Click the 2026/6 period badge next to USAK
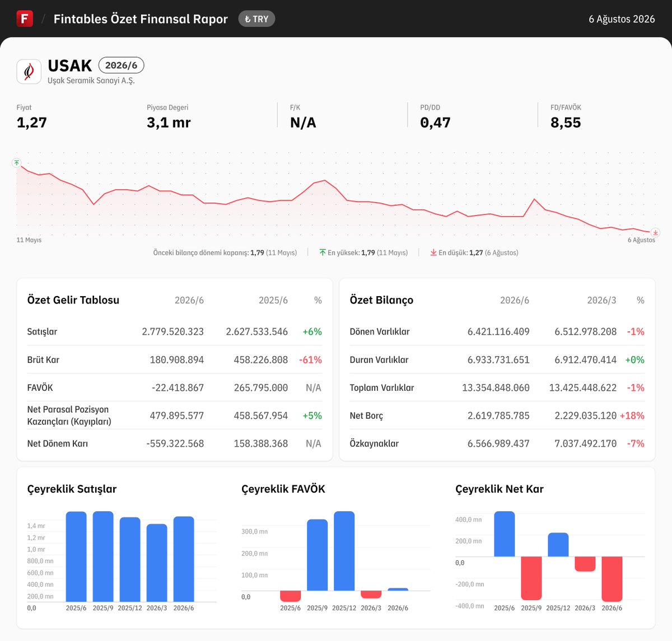The width and height of the screenshot is (672, 641). pyautogui.click(x=121, y=65)
